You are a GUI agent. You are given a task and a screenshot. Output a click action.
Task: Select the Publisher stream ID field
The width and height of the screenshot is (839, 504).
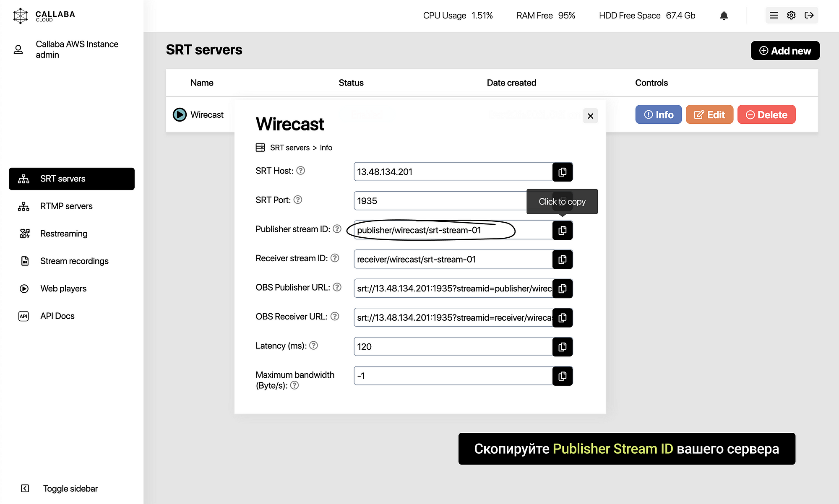tap(453, 230)
